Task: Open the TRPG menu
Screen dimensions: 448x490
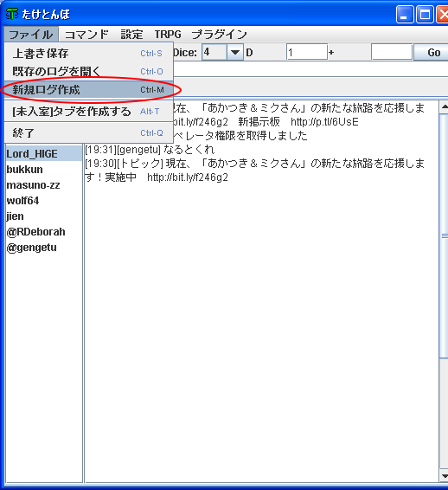Action: (x=168, y=35)
